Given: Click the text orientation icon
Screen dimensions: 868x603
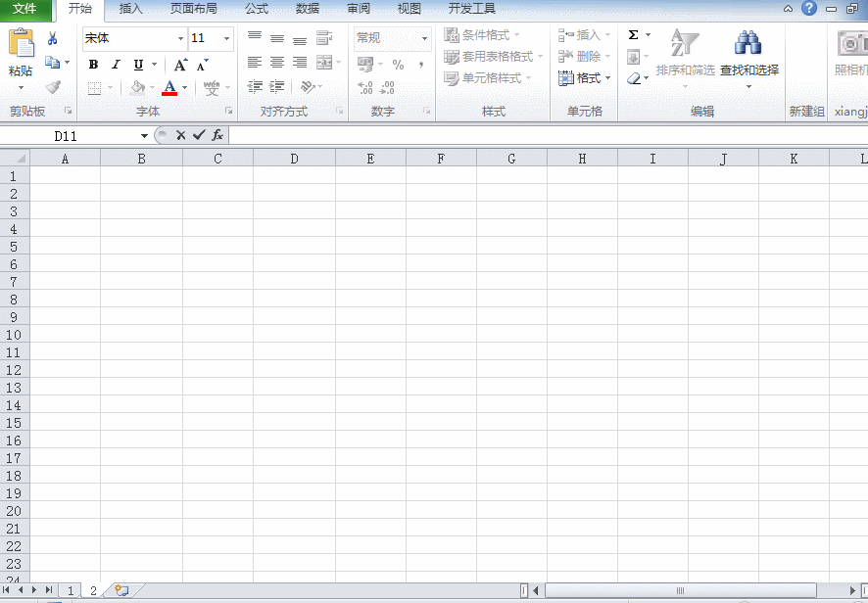Looking at the screenshot, I should [x=308, y=87].
